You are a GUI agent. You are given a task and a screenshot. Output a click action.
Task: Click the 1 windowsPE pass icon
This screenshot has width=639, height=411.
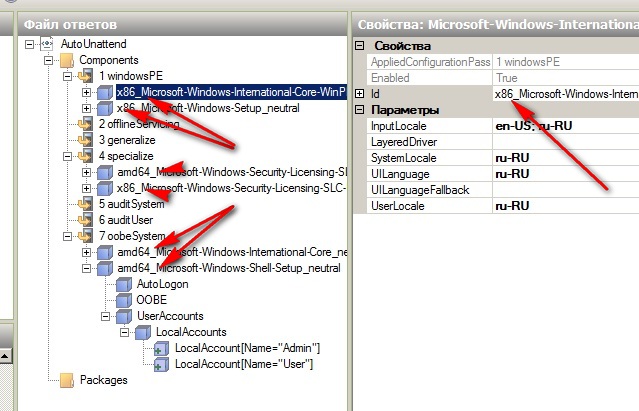(85, 76)
